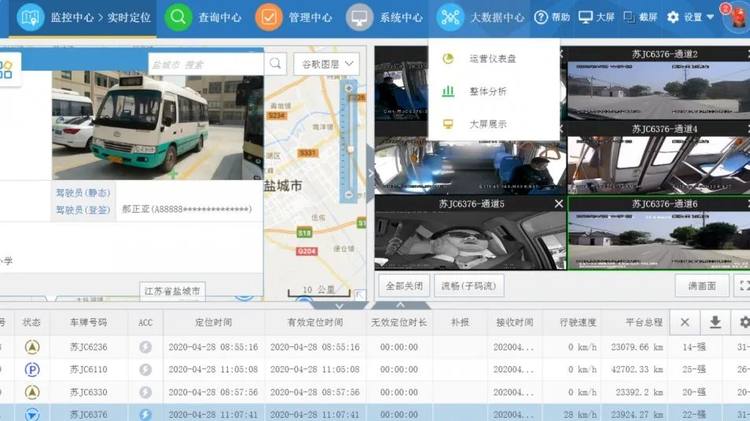Click the 流畅(子码流) stream quality button
Screen dimensions: 750x421
pyautogui.click(x=469, y=286)
